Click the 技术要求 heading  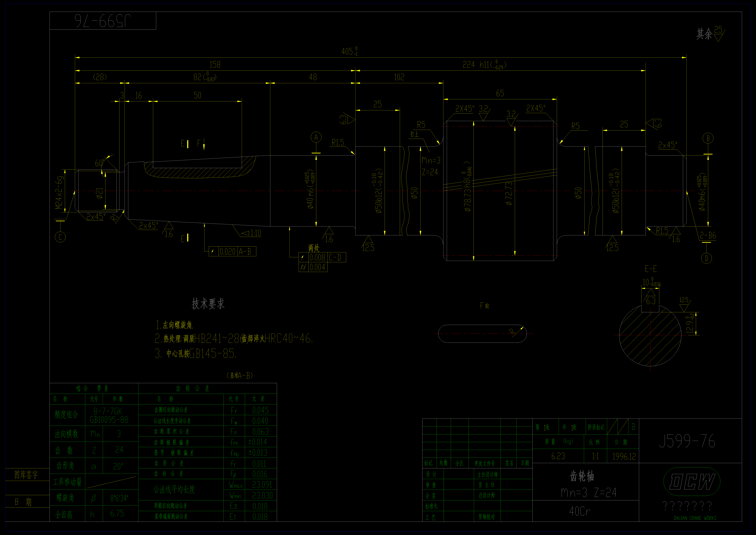(208, 304)
